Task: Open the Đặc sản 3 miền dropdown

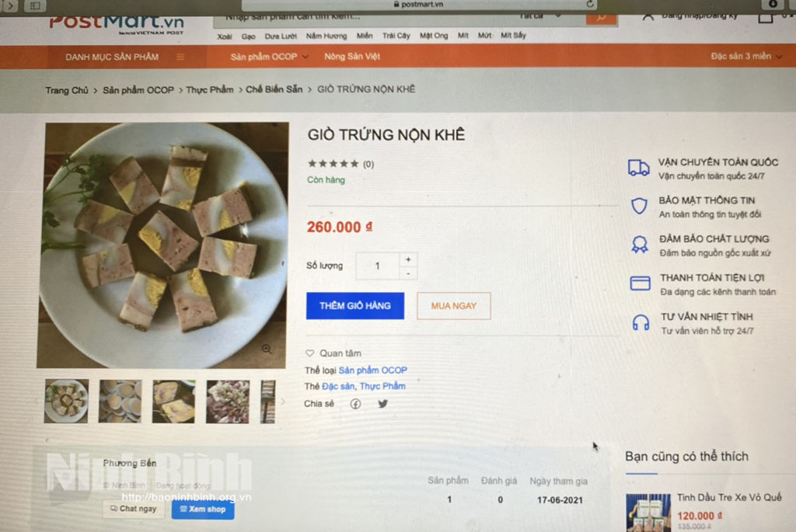Action: [x=746, y=57]
